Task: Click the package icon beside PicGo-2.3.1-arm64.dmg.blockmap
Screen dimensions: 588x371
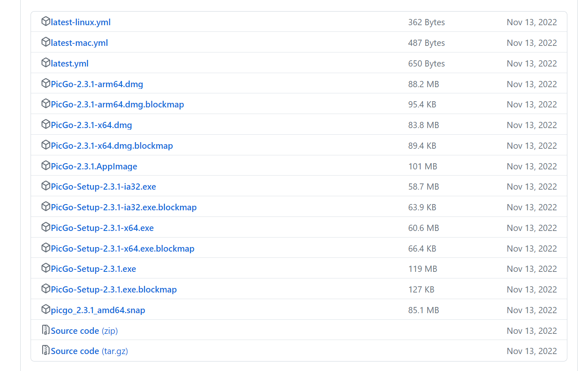Action: click(x=46, y=103)
